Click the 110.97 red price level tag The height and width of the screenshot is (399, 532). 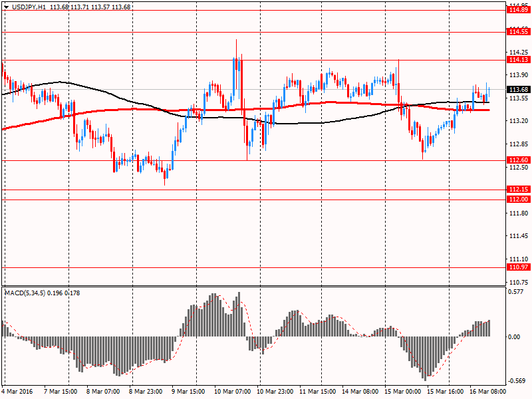tap(518, 267)
